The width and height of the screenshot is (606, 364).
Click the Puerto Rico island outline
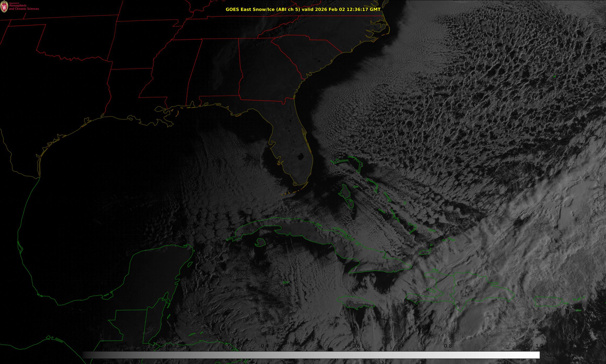[x=547, y=302]
